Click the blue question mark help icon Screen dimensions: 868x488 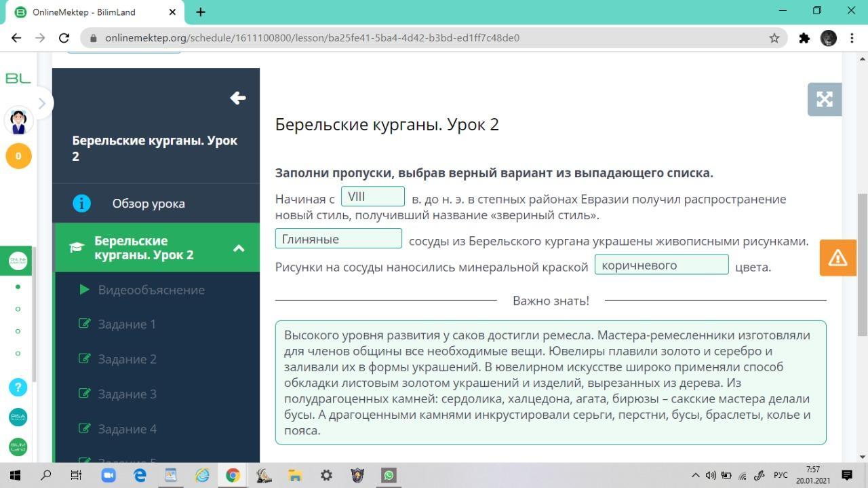coord(18,387)
